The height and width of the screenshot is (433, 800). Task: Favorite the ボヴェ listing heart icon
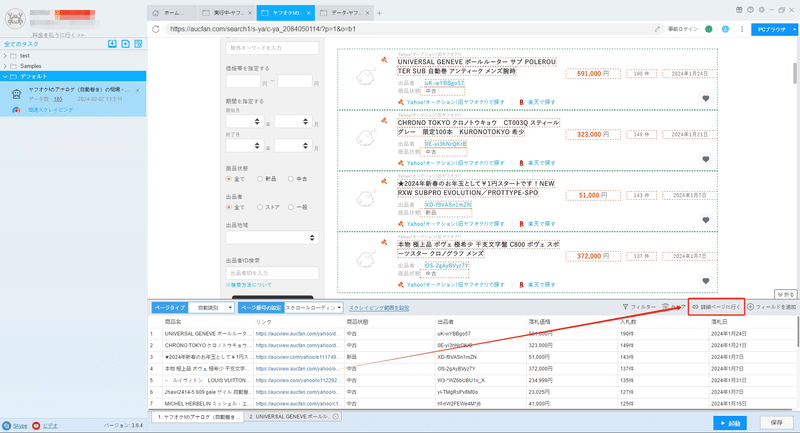(706, 281)
